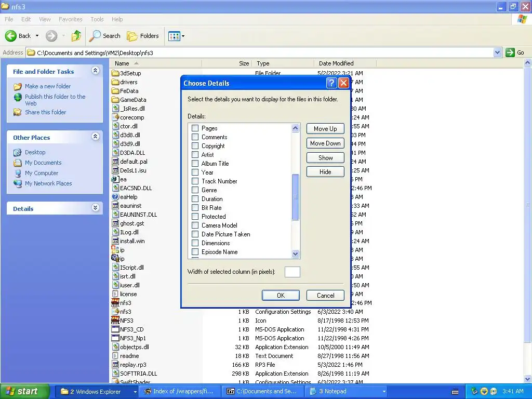Image resolution: width=532 pixels, height=399 pixels.
Task: Open the Favorites menu
Action: click(71, 19)
